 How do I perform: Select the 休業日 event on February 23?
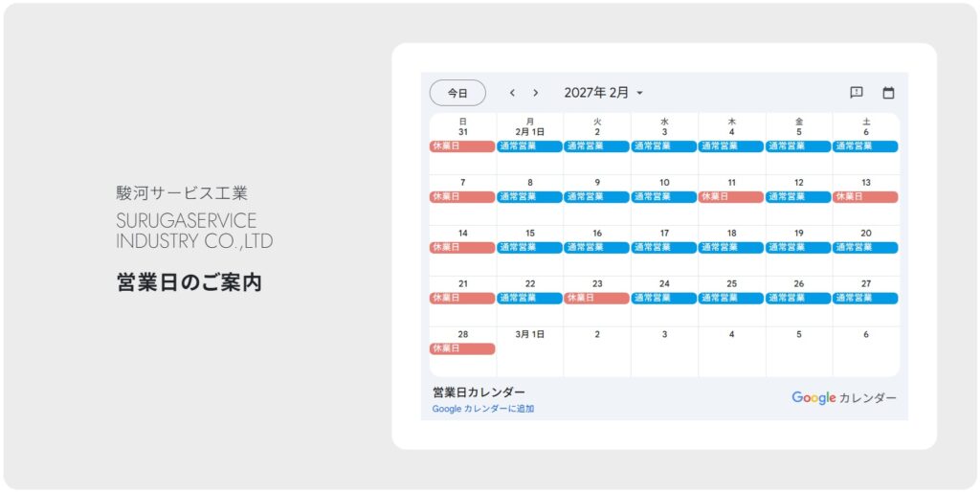click(x=596, y=298)
